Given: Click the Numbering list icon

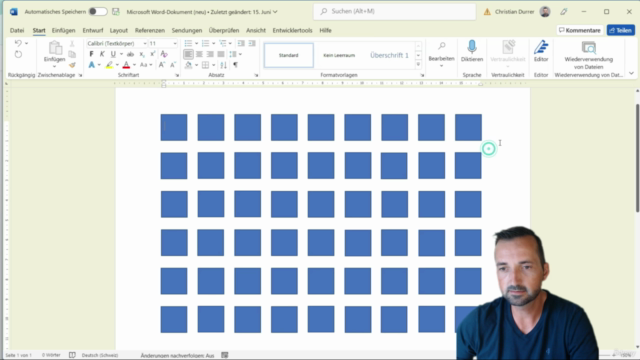Looking at the screenshot, I should tap(205, 43).
